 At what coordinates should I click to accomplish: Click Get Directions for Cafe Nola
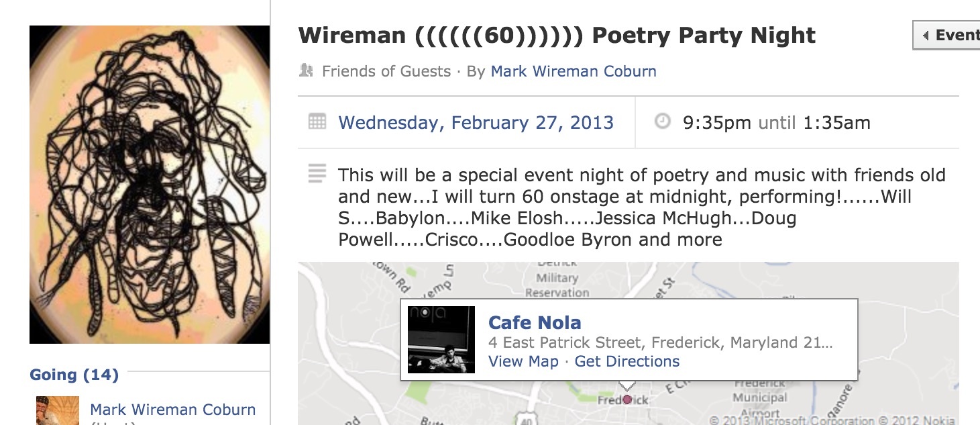tap(627, 361)
